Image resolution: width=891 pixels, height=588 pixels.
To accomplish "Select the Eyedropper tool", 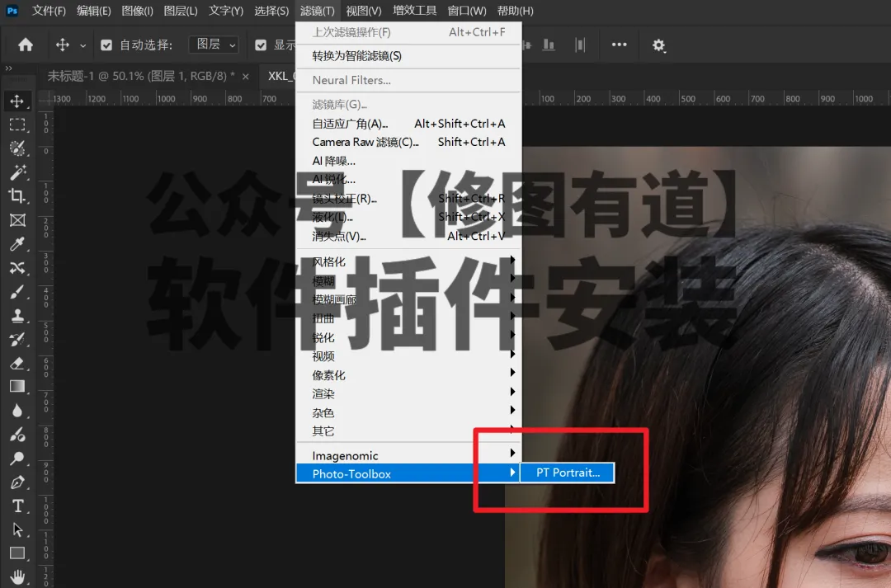I will [17, 244].
